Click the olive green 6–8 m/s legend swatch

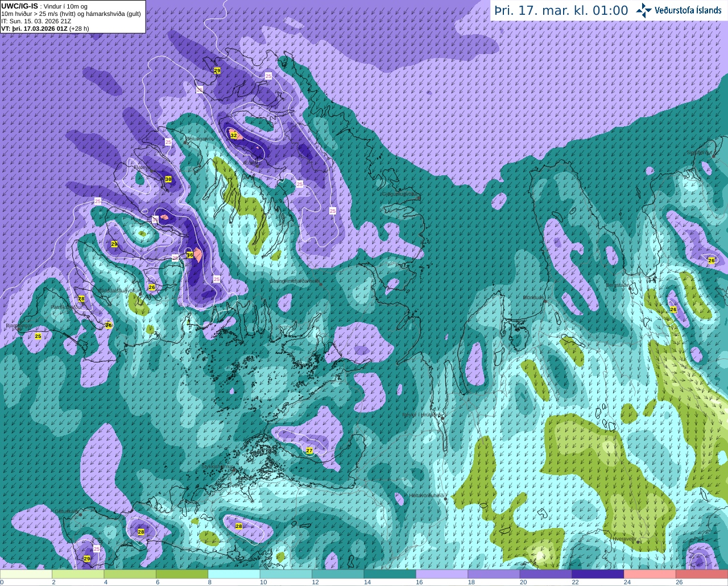(182, 574)
